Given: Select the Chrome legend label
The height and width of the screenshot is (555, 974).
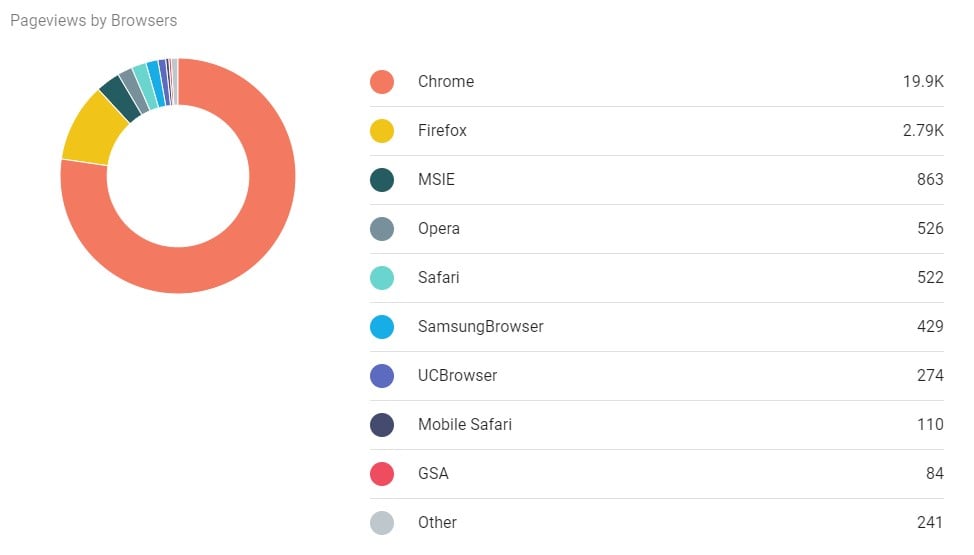Looking at the screenshot, I should 446,82.
